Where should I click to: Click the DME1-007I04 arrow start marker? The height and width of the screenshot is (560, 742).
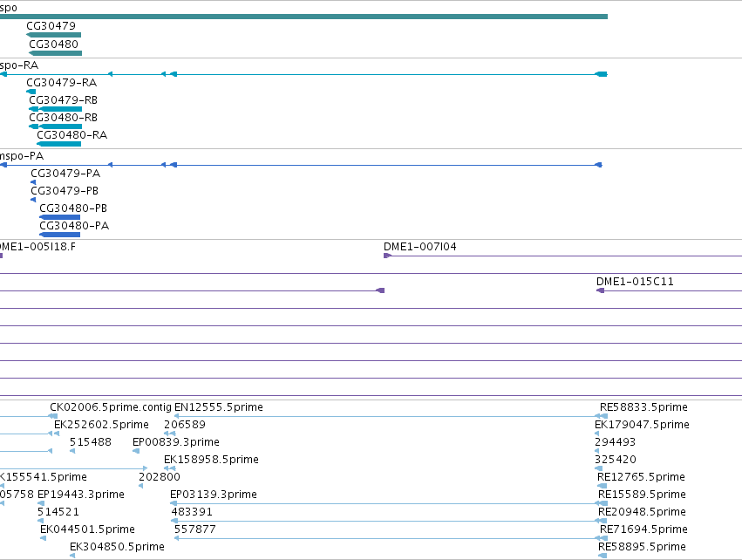coord(387,256)
